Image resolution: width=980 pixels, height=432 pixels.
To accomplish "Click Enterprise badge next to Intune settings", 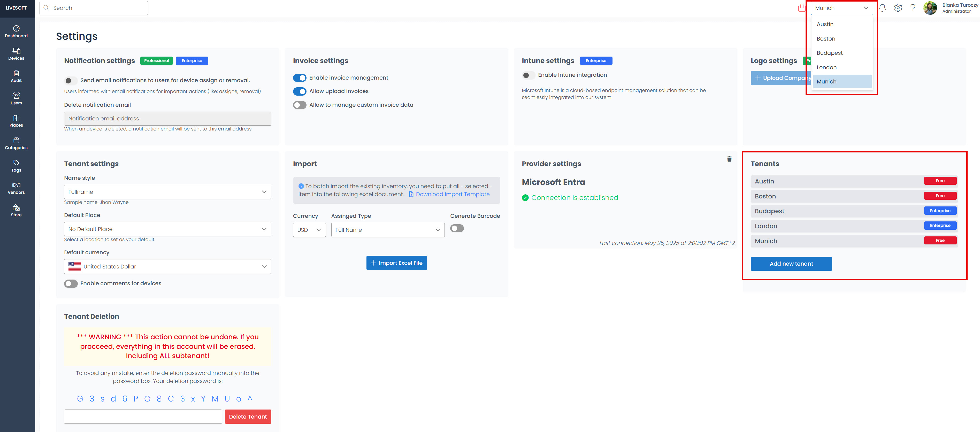I will click(x=596, y=61).
